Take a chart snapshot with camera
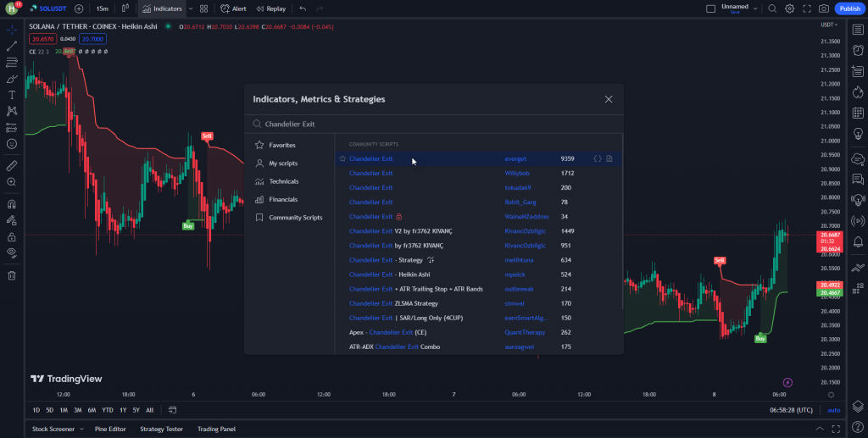This screenshot has height=438, width=868. tap(824, 8)
